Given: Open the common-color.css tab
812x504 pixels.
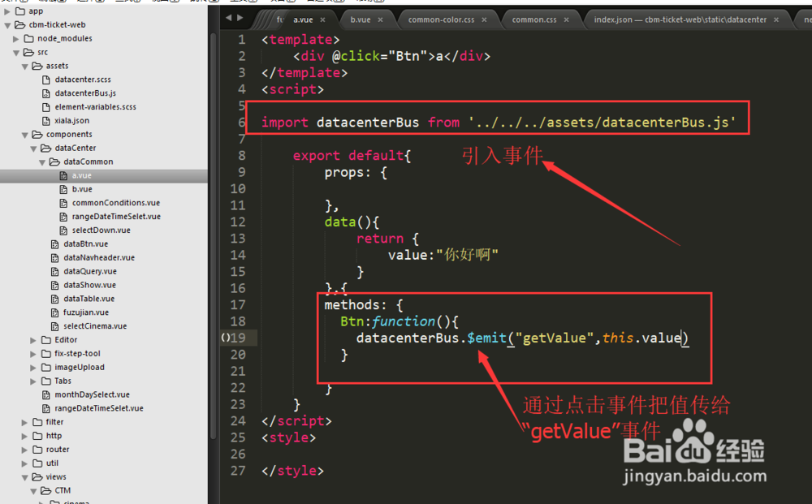Looking at the screenshot, I should [x=441, y=19].
